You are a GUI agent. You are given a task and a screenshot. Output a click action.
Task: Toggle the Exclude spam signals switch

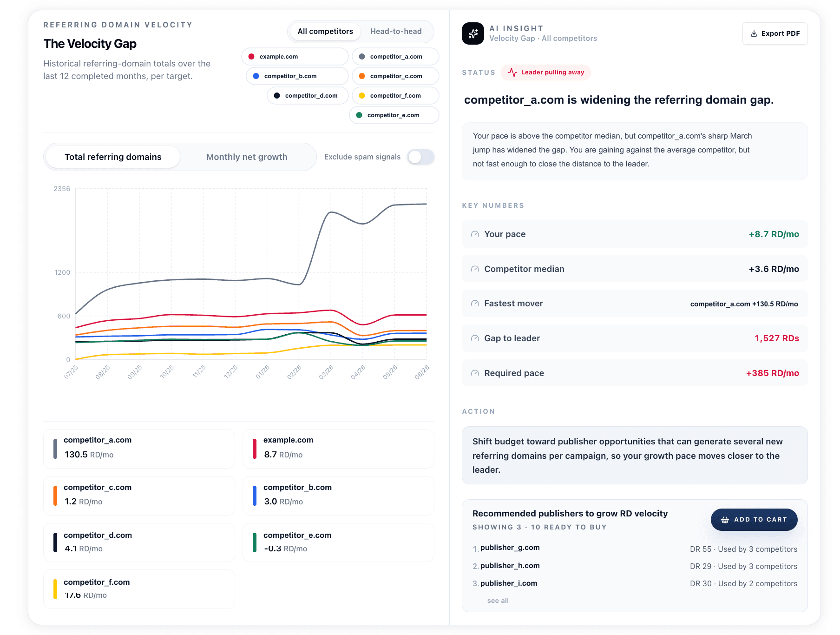[x=421, y=157]
